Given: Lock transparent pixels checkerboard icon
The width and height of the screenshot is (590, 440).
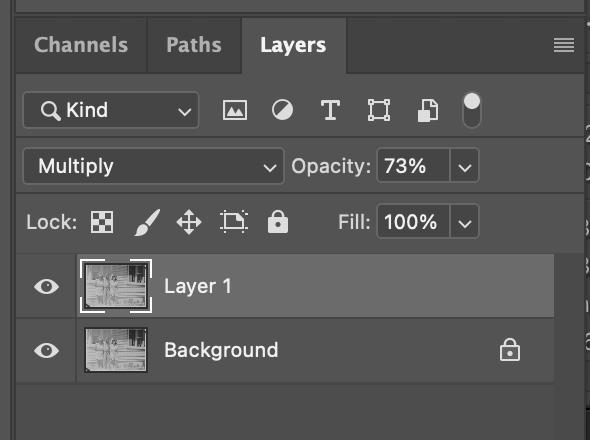Looking at the screenshot, I should click(102, 222).
